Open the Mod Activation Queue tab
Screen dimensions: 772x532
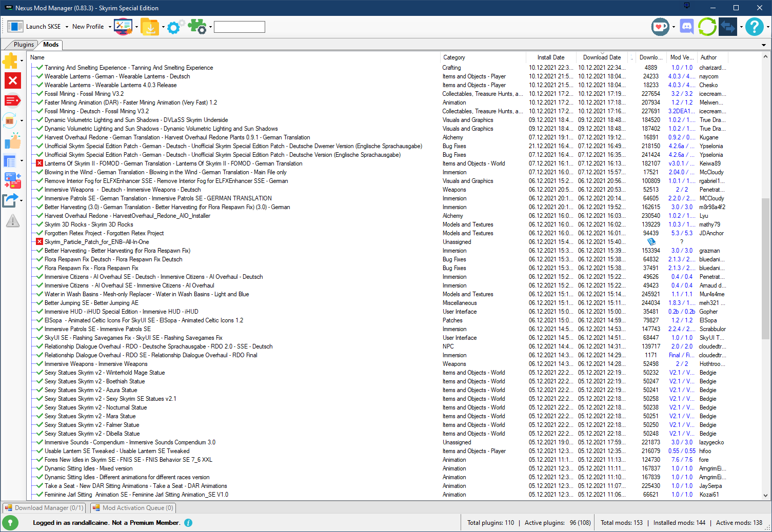click(133, 508)
